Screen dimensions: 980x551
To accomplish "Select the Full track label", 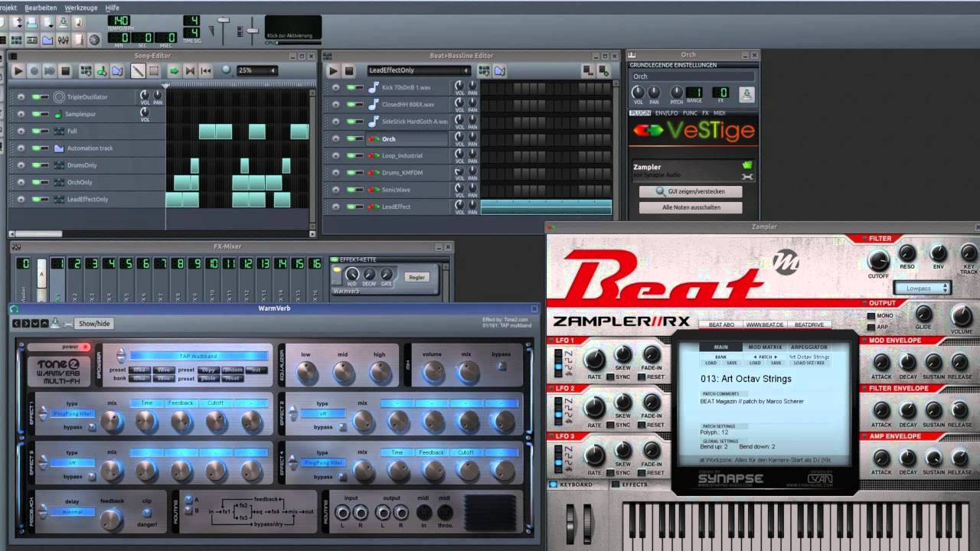I will (72, 131).
